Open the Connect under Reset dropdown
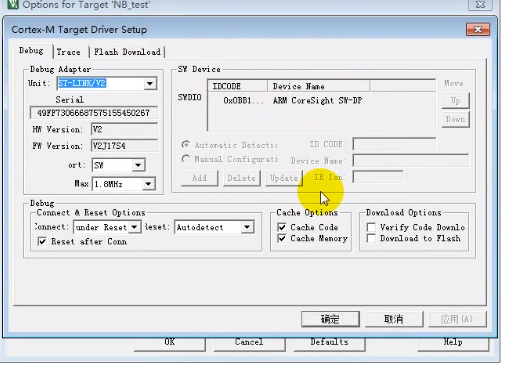The height and width of the screenshot is (367, 505). pos(134,227)
